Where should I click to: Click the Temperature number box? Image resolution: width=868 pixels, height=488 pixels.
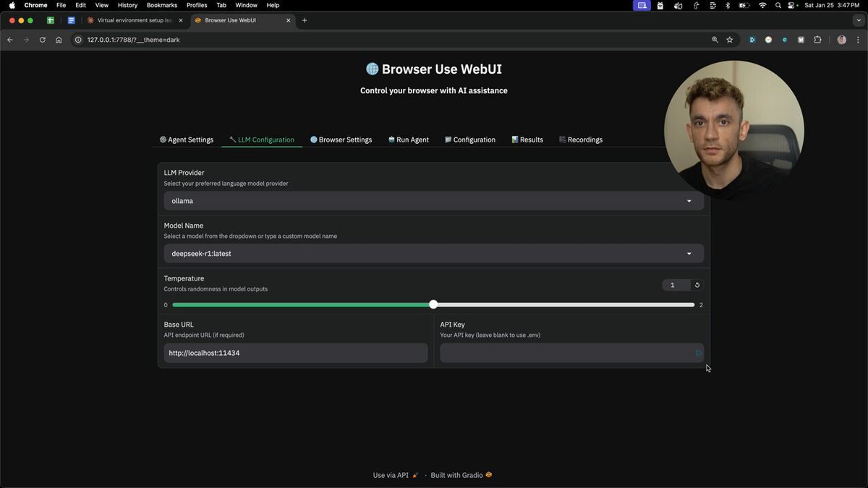pyautogui.click(x=676, y=285)
